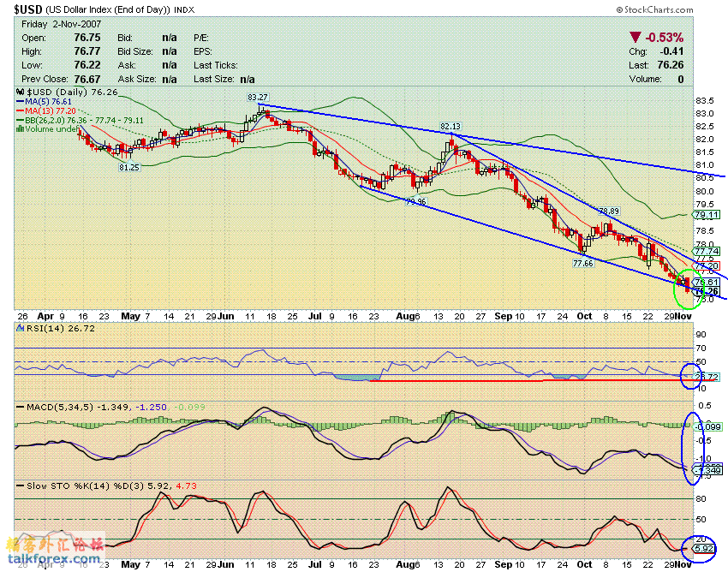This screenshot has height=572, width=728.
Task: Click the High value 76.77
Action: click(x=87, y=51)
